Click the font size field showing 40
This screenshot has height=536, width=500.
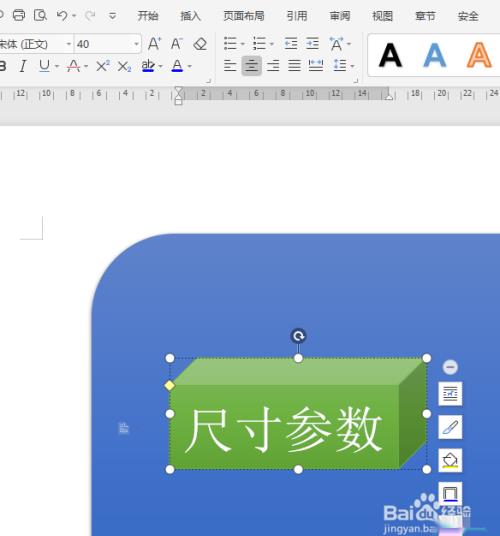103,44
